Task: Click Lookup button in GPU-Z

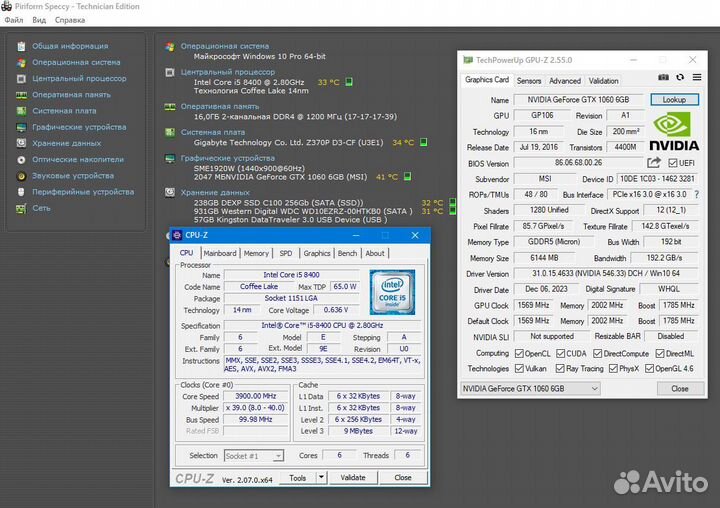Action: tap(674, 100)
